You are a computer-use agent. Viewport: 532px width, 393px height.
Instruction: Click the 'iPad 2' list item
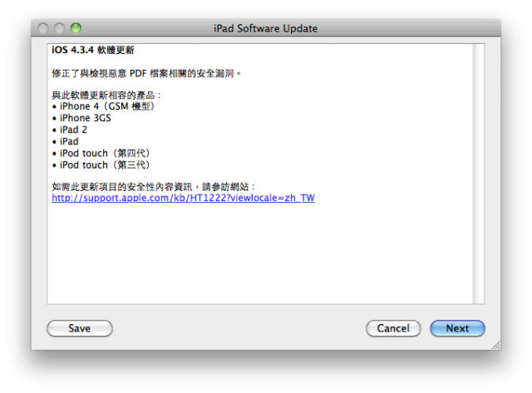coord(70,130)
